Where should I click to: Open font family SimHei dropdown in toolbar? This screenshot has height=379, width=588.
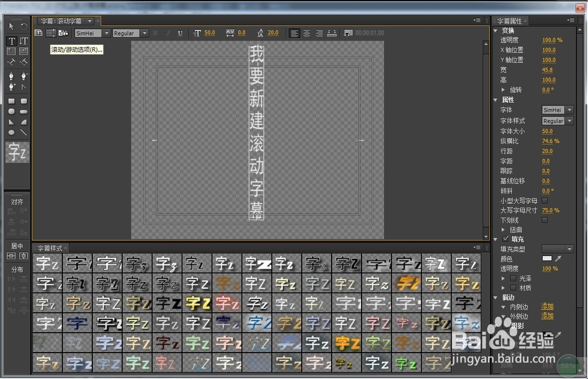106,33
